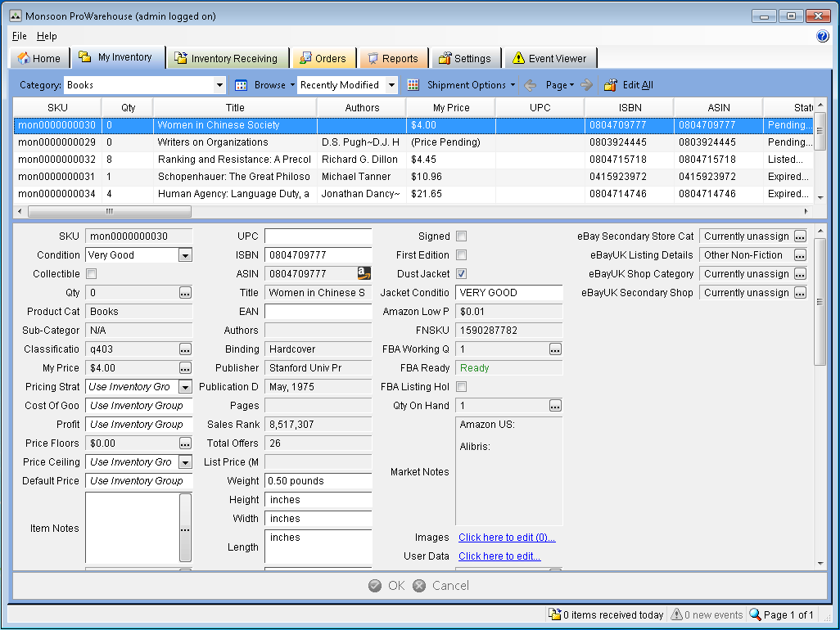Viewport: 840px width, 630px height.
Task: Go to next page arrow icon
Action: pyautogui.click(x=586, y=85)
